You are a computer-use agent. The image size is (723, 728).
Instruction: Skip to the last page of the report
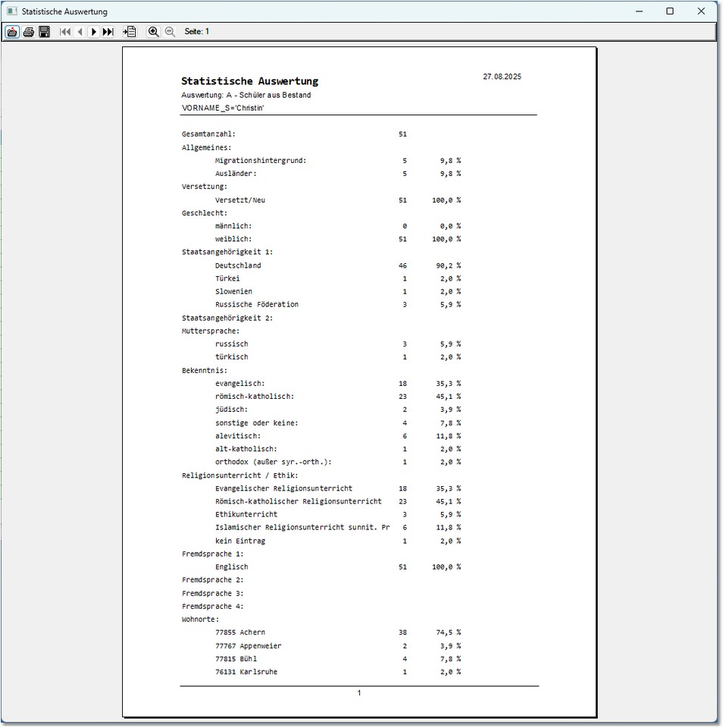point(108,32)
